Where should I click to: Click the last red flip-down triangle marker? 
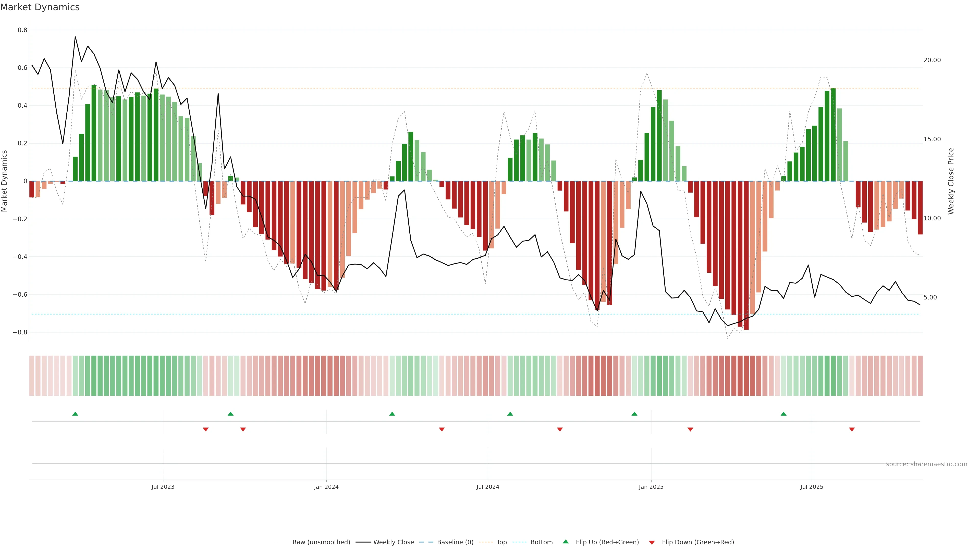(x=852, y=429)
